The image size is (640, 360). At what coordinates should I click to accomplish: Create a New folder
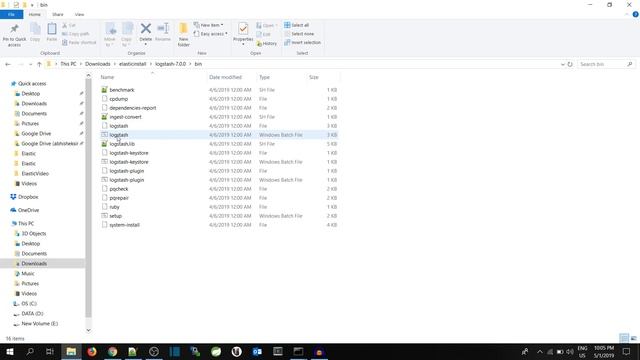pos(184,35)
